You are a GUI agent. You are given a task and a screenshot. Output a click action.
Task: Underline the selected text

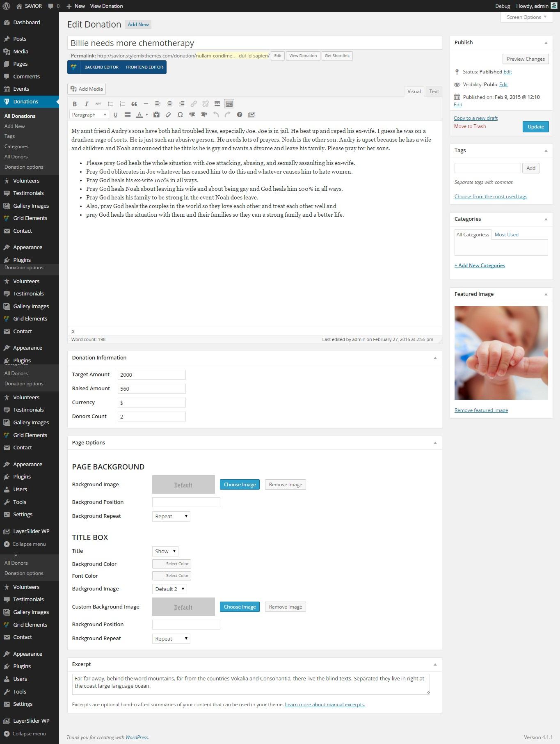point(116,115)
